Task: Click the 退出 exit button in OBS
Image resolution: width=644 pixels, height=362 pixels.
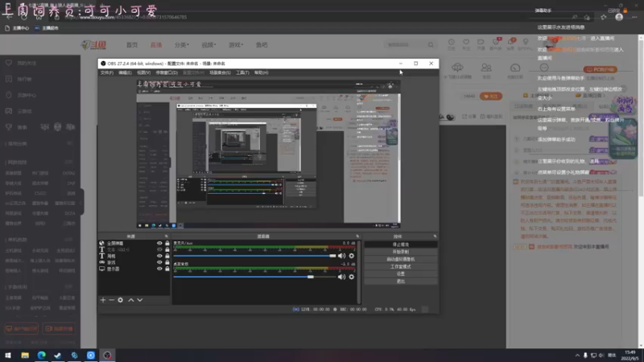Action: [x=400, y=281]
